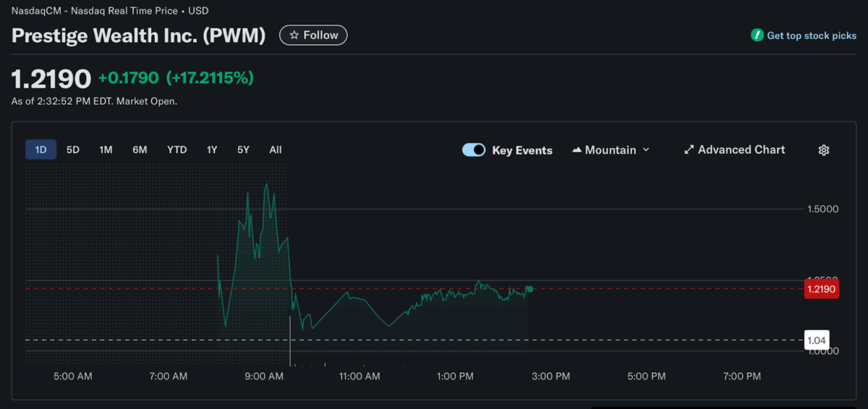Click the green top stock picks icon

[757, 35]
